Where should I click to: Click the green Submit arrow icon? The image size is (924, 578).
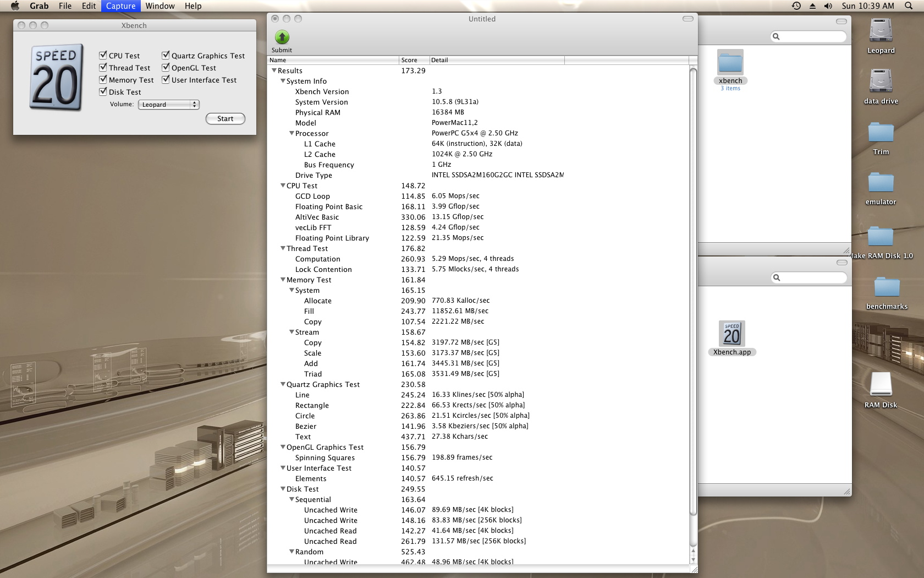282,37
